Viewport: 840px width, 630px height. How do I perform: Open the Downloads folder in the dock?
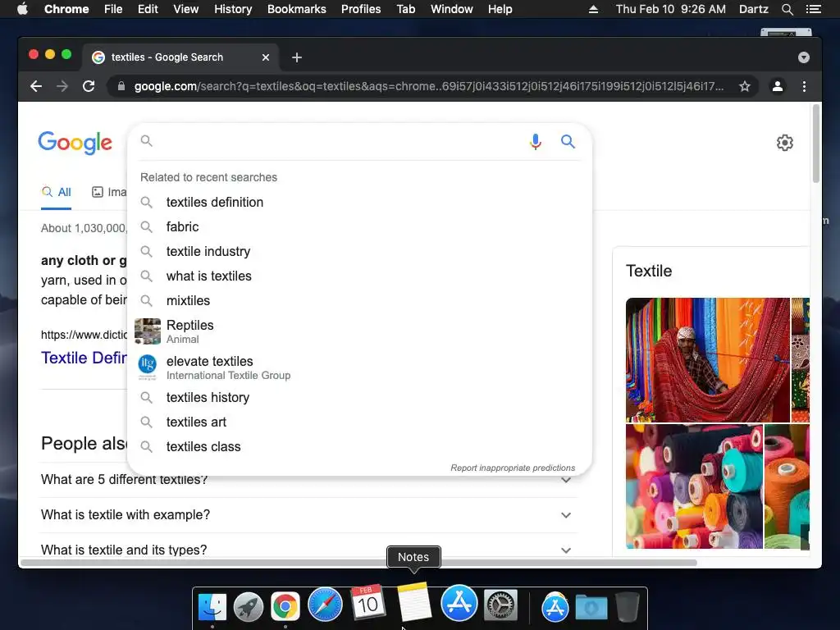pos(591,607)
